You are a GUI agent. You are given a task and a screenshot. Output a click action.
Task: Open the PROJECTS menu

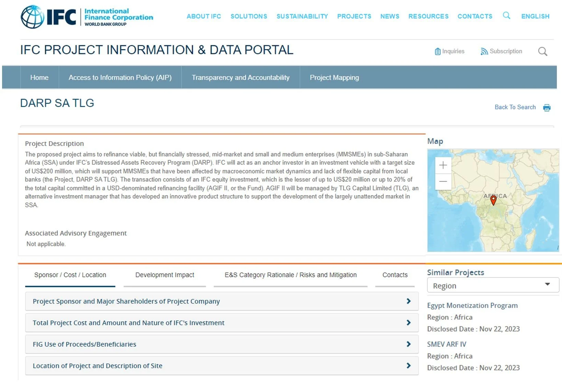tap(354, 16)
